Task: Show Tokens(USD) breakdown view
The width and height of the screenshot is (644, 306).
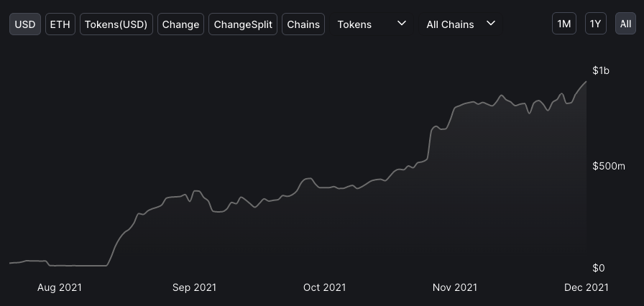Action: click(x=116, y=24)
